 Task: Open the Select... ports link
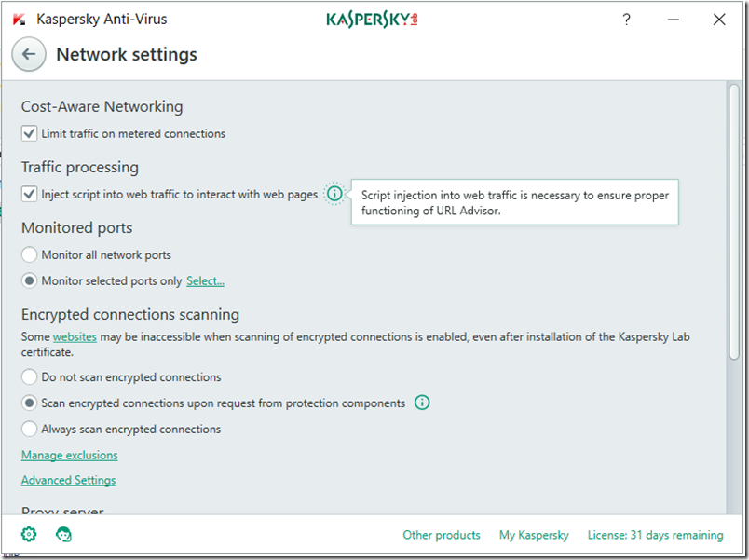[205, 281]
